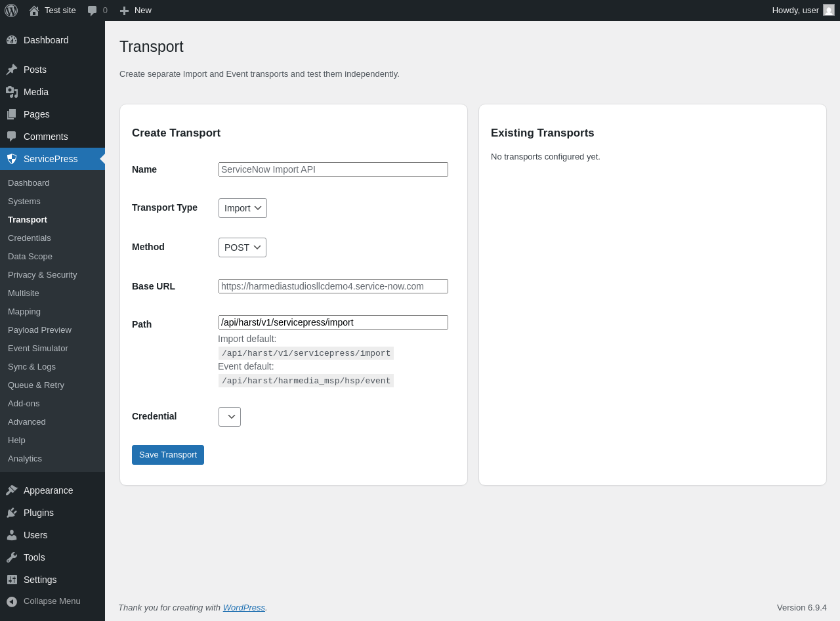This screenshot has width=840, height=621.
Task: Click the comments bubble icon in admin bar
Action: [x=93, y=11]
